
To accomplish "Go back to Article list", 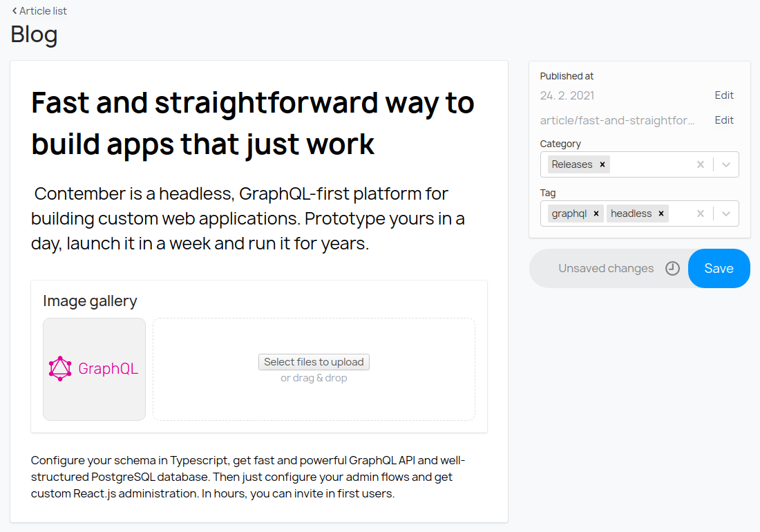I will tap(39, 11).
